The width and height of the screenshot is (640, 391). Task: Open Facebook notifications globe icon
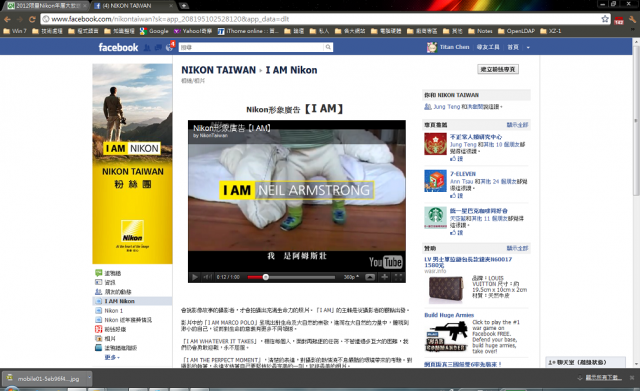(169, 48)
